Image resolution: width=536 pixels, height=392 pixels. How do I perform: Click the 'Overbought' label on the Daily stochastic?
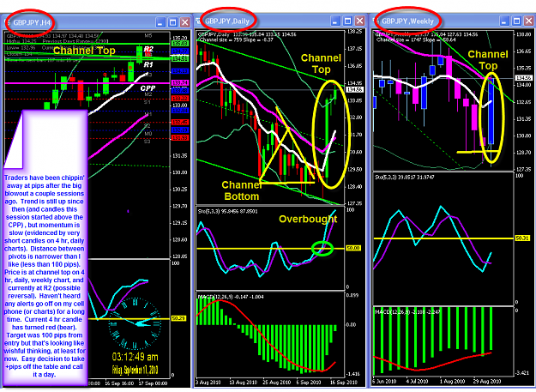coord(308,219)
